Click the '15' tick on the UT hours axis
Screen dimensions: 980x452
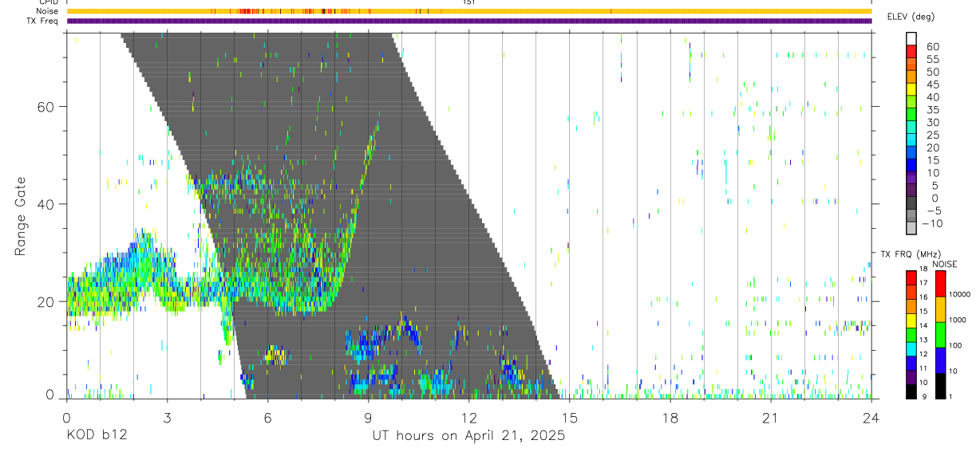click(x=569, y=418)
